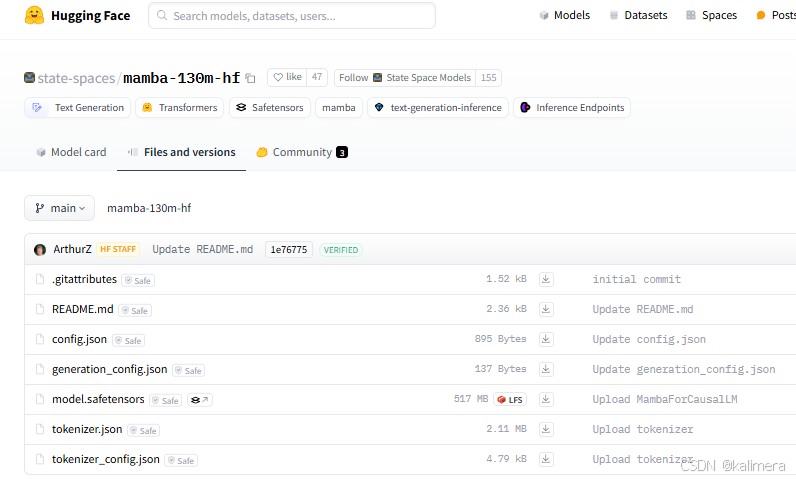The image size is (796, 479).
Task: Download the tokenizer.json file
Action: tap(546, 429)
